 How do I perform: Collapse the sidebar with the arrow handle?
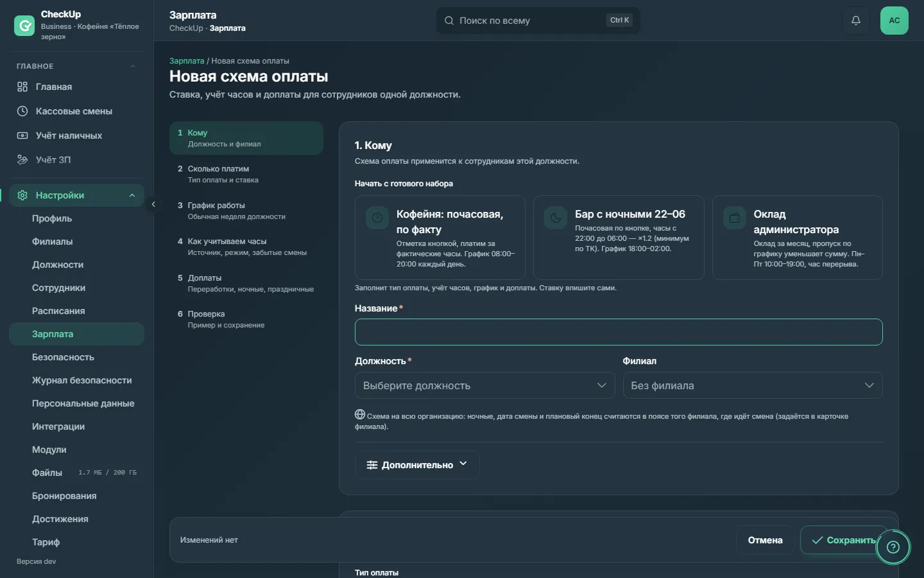pyautogui.click(x=153, y=204)
